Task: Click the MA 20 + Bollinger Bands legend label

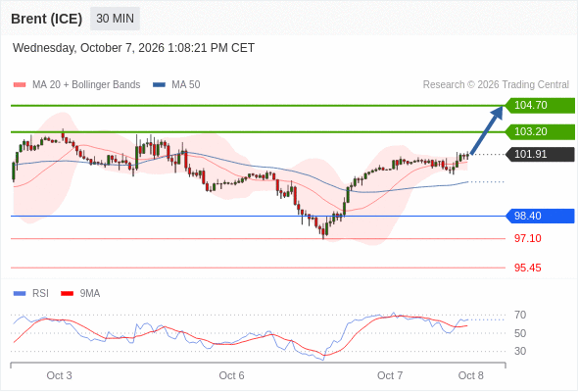Action: pyautogui.click(x=86, y=85)
